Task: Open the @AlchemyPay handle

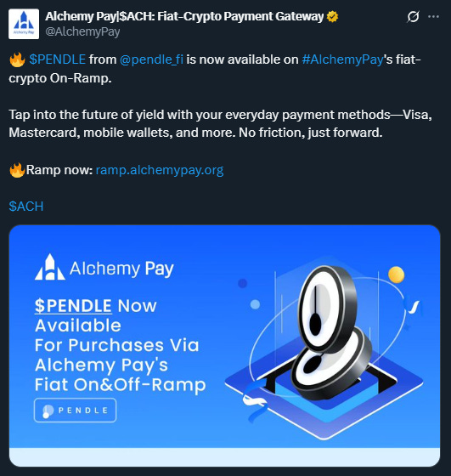Action: [x=82, y=31]
